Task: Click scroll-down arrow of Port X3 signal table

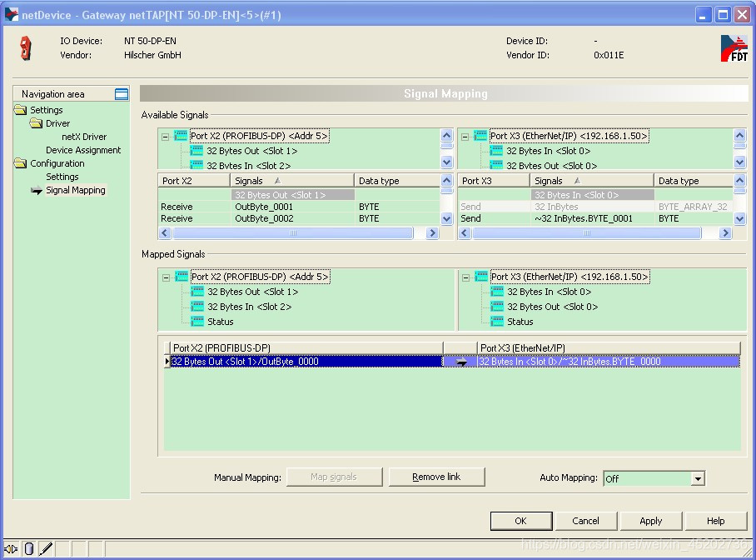Action: tap(739, 218)
